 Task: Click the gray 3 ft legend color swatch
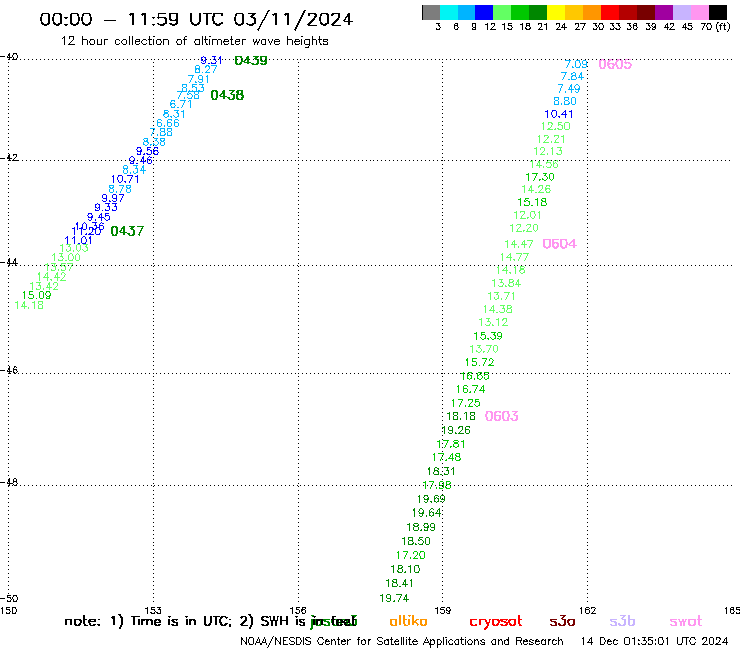click(x=432, y=13)
